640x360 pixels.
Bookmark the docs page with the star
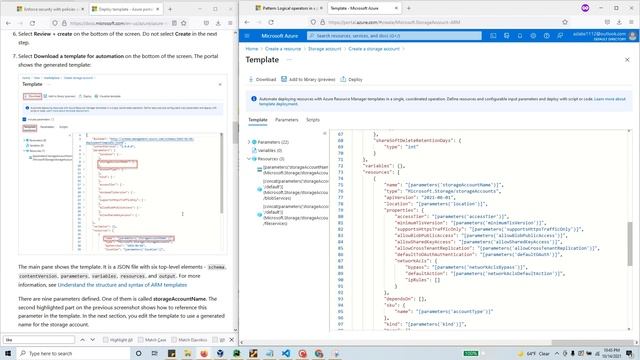184,23
